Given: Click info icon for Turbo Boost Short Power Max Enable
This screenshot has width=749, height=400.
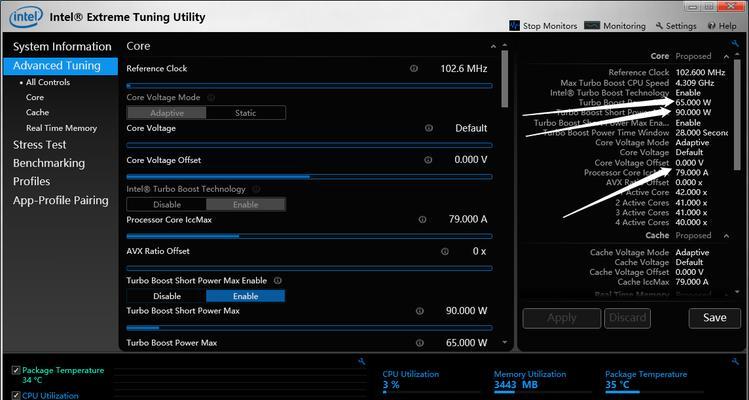Looking at the screenshot, I should (277, 281).
